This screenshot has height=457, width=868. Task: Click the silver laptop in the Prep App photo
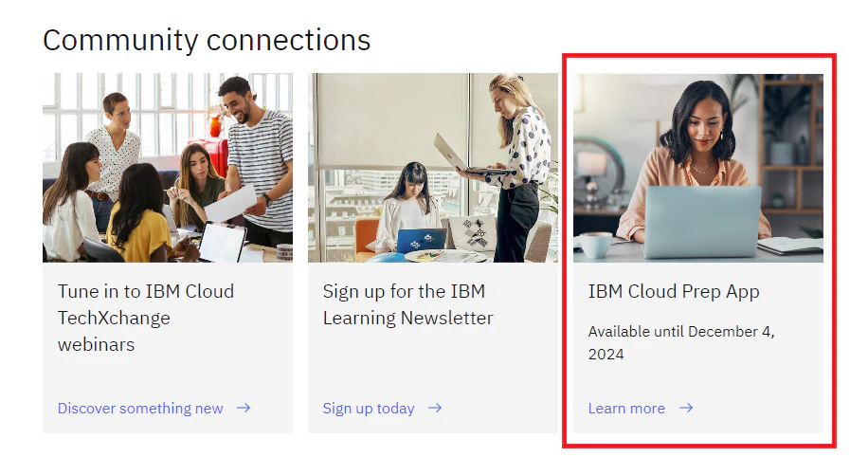(702, 222)
